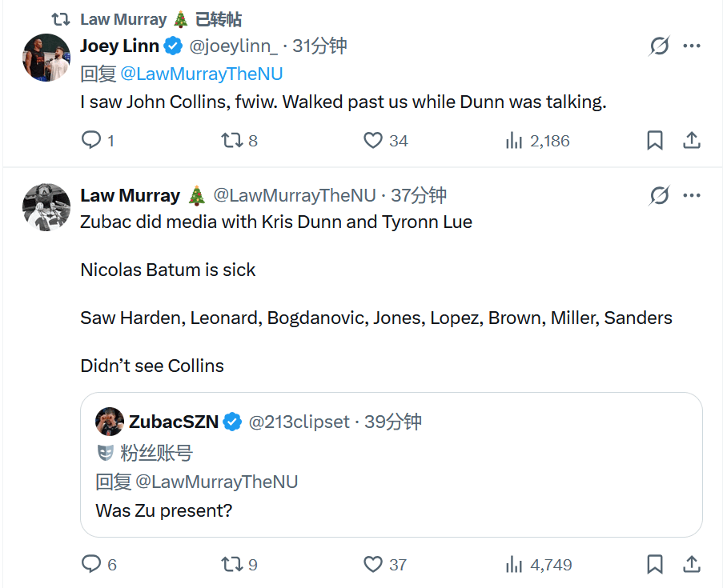This screenshot has width=723, height=588.
Task: View analytics for Joey Linn's post
Action: (514, 141)
